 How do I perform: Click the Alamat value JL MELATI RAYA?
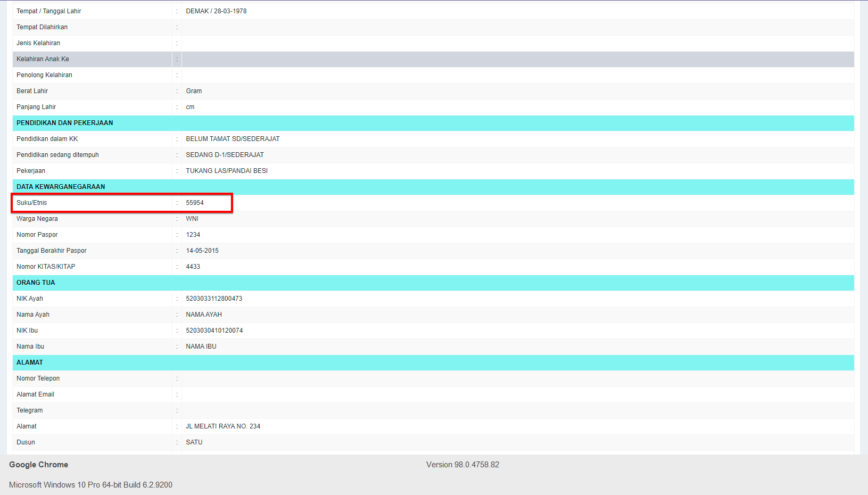(223, 426)
